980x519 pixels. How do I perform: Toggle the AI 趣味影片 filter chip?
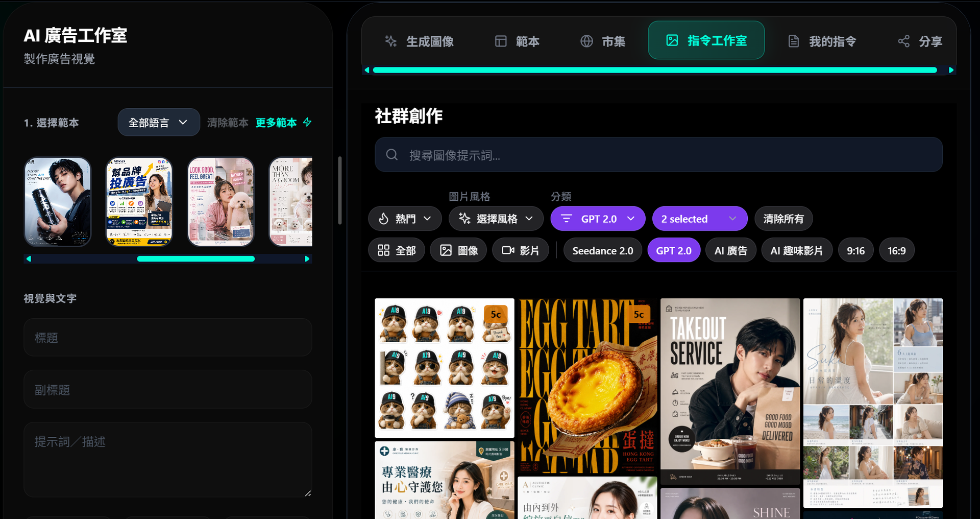[797, 250]
